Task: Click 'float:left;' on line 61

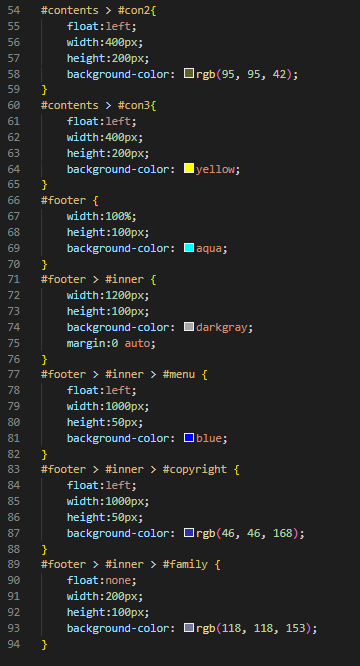Action: pos(102,121)
